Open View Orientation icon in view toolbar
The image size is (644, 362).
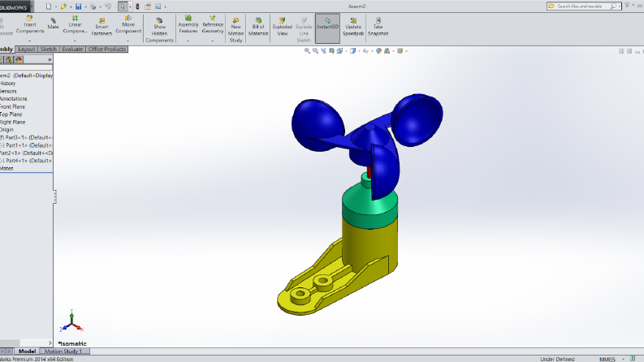point(339,51)
